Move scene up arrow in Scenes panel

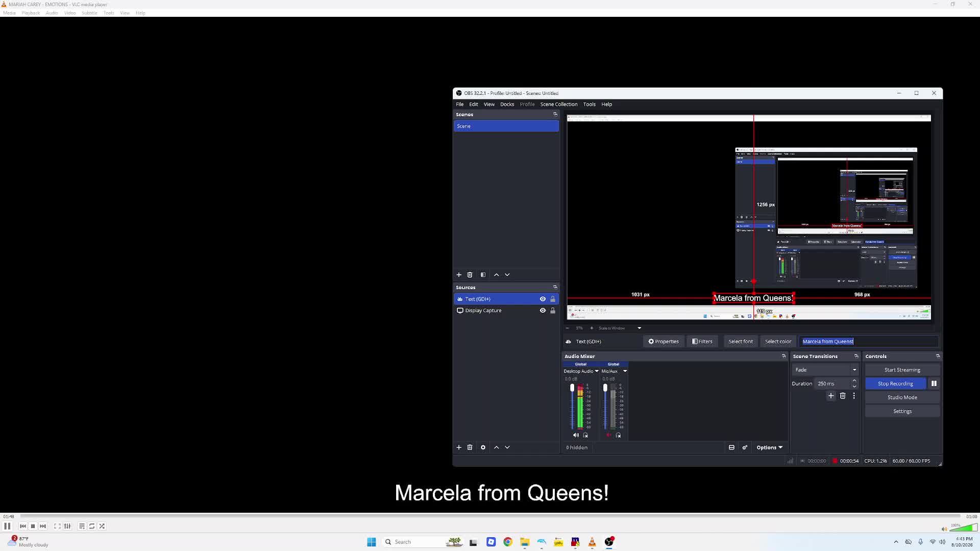(496, 274)
